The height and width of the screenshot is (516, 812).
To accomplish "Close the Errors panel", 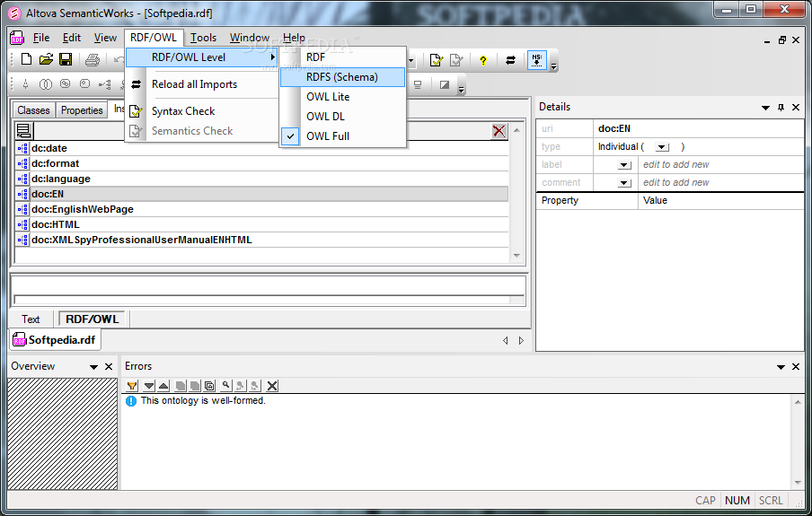I will click(796, 366).
